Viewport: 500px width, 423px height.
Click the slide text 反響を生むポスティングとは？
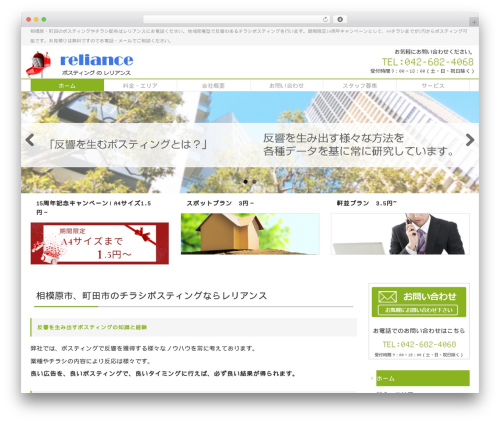click(x=128, y=145)
